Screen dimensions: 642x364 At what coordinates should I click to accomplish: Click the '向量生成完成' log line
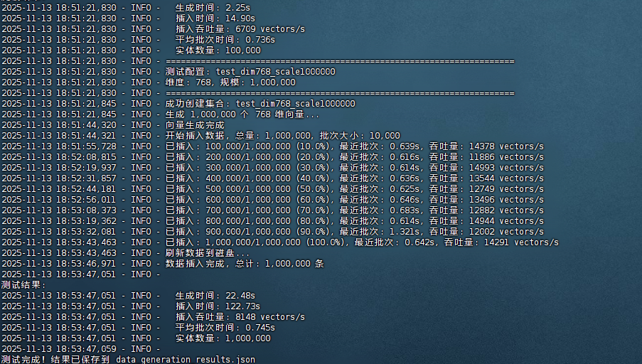113,125
